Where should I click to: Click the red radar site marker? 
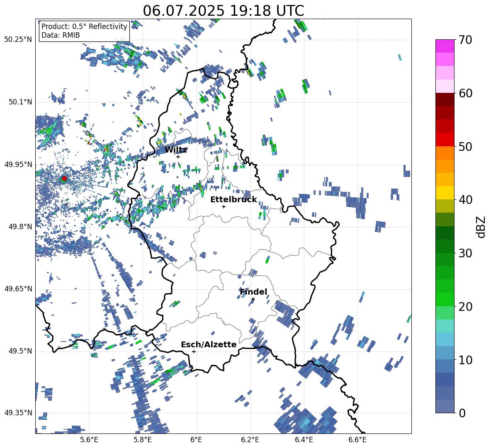(x=64, y=178)
